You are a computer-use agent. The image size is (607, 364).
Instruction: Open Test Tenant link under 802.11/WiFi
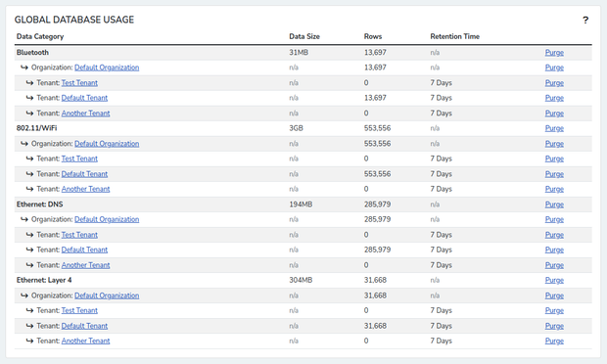click(79, 159)
